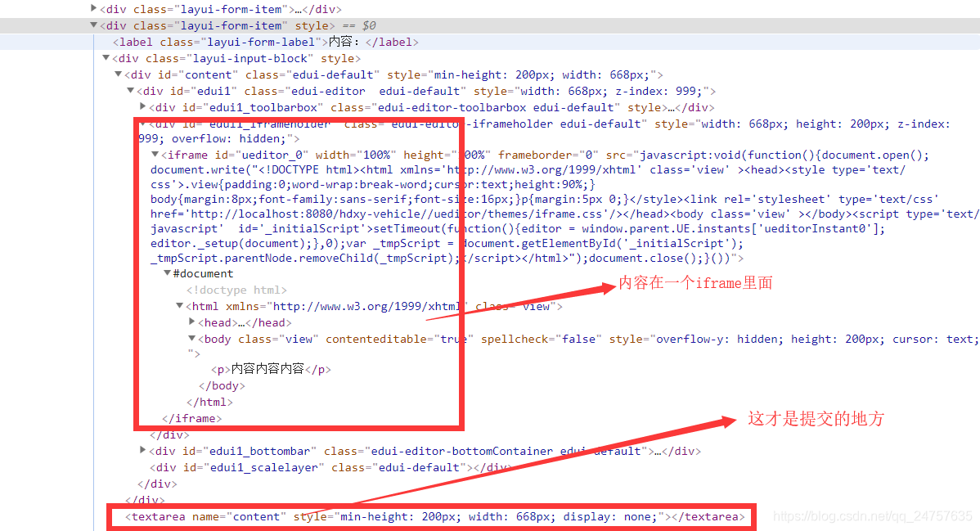Collapse the html xmlns node
Image resolution: width=980 pixels, height=531 pixels.
179,305
